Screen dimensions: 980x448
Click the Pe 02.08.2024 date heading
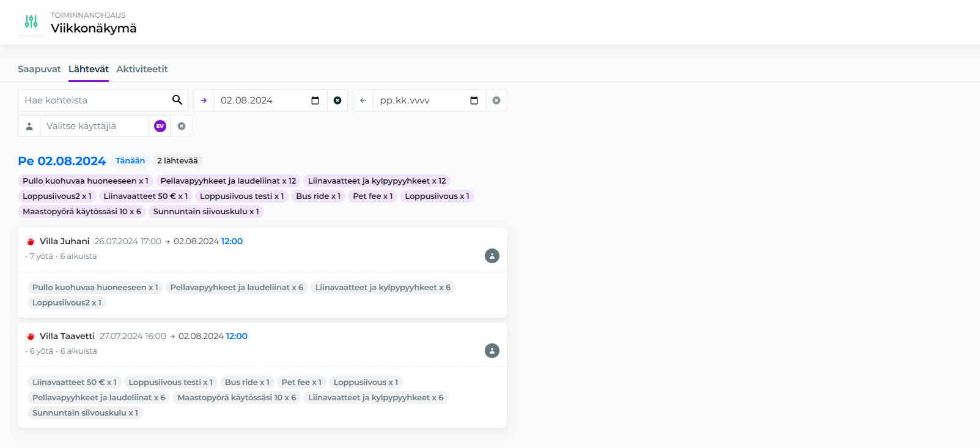click(x=62, y=161)
